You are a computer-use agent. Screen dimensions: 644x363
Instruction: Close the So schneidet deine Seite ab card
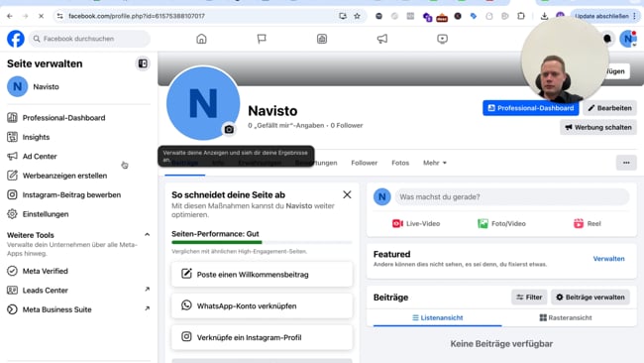point(347,194)
